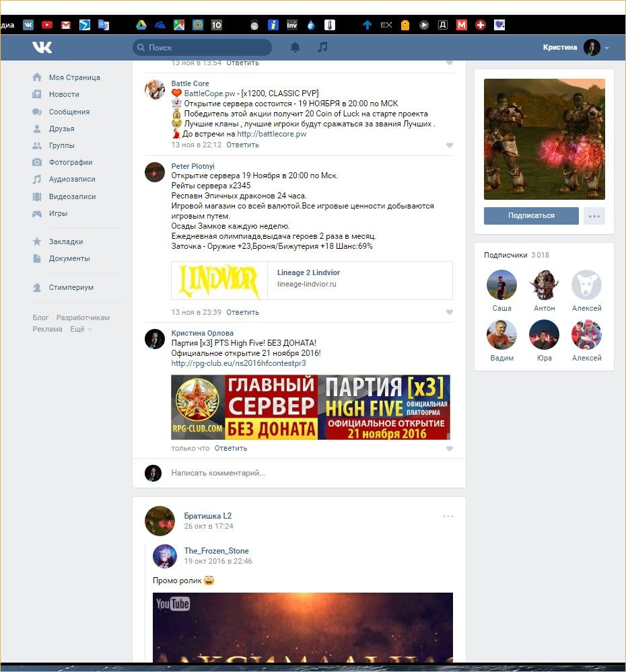626x672 pixels.
Task: Open the red cross bookmark icon
Action: click(481, 25)
